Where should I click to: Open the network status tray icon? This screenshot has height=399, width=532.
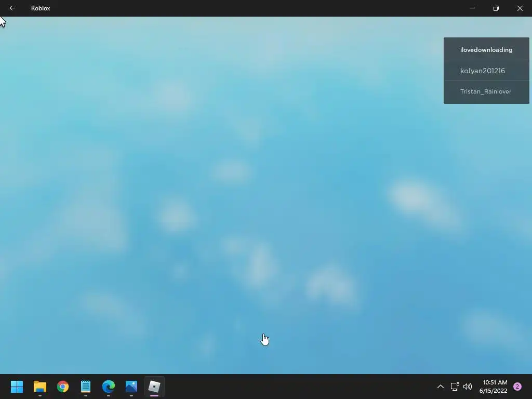point(455,387)
